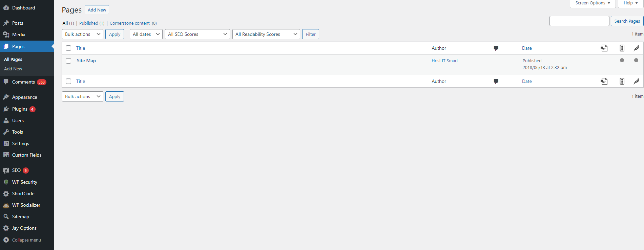
Task: Filter by Published (1) link
Action: tap(92, 23)
